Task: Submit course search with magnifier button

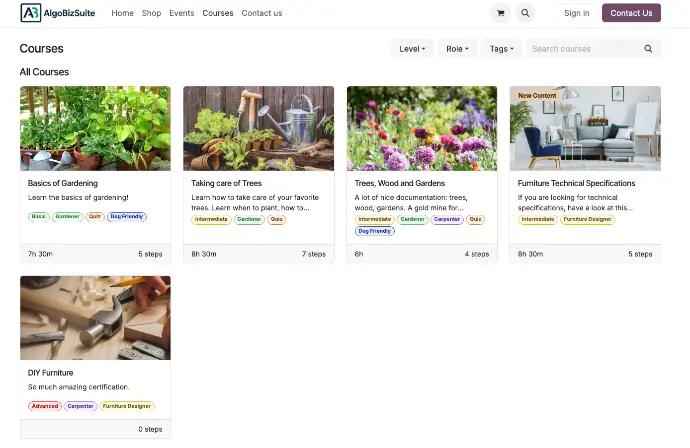Action: pos(648,49)
